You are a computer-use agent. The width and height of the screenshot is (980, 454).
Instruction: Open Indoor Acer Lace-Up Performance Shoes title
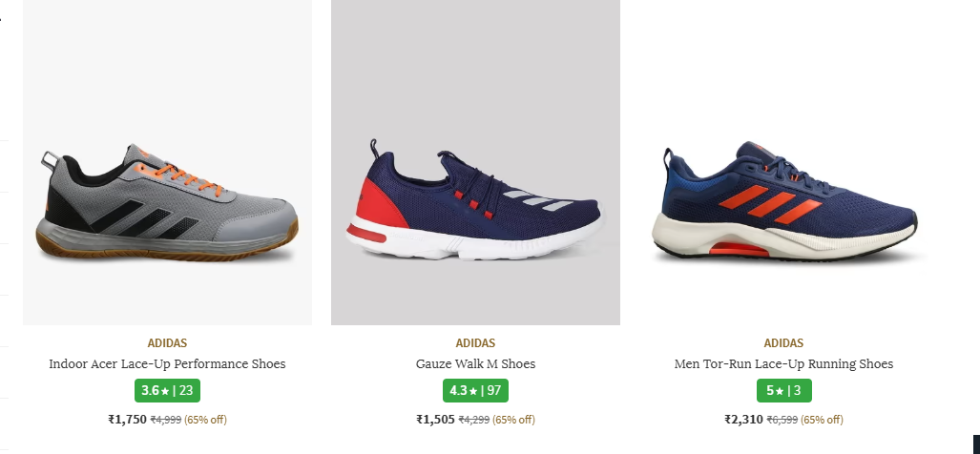(167, 364)
